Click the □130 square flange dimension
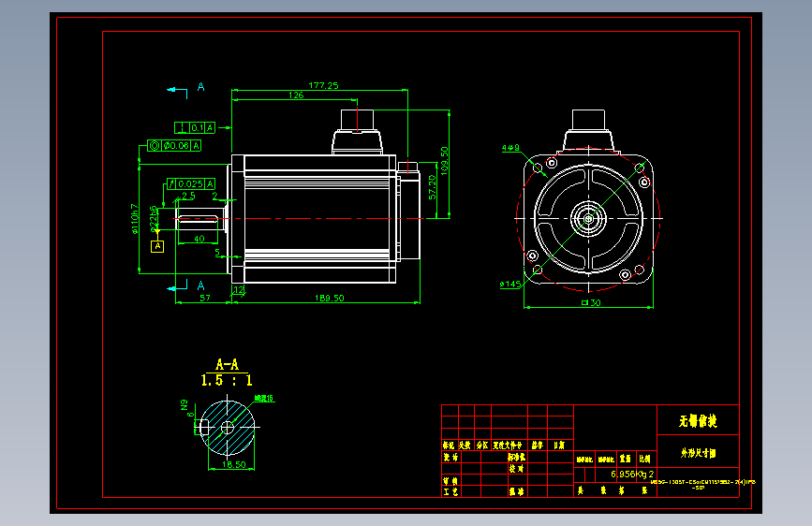The width and height of the screenshot is (812, 526). tap(591, 303)
